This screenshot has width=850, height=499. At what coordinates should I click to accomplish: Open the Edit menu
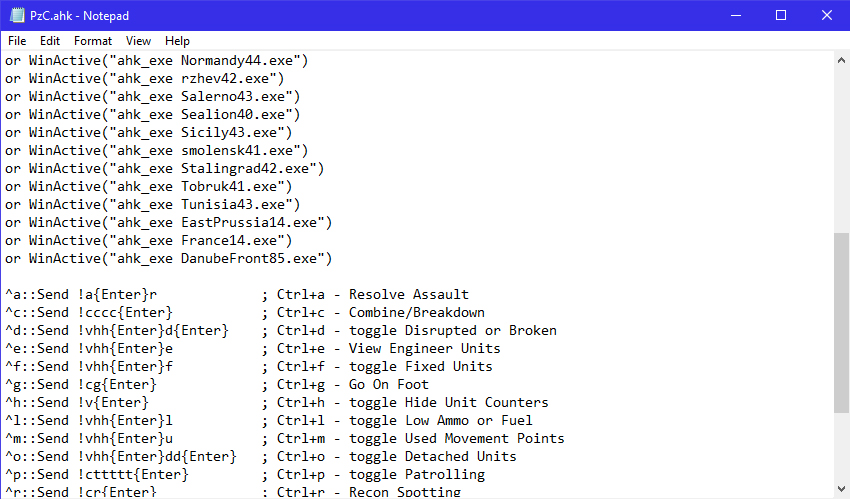click(49, 41)
